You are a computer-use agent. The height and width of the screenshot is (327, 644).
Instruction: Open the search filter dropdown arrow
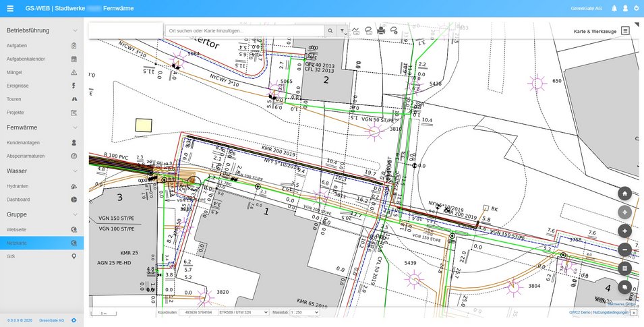(343, 31)
